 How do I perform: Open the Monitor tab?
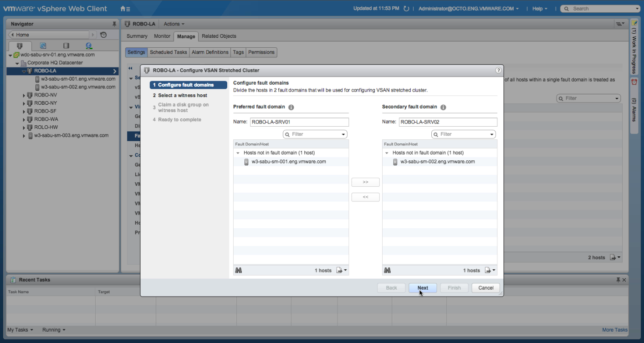tap(162, 36)
